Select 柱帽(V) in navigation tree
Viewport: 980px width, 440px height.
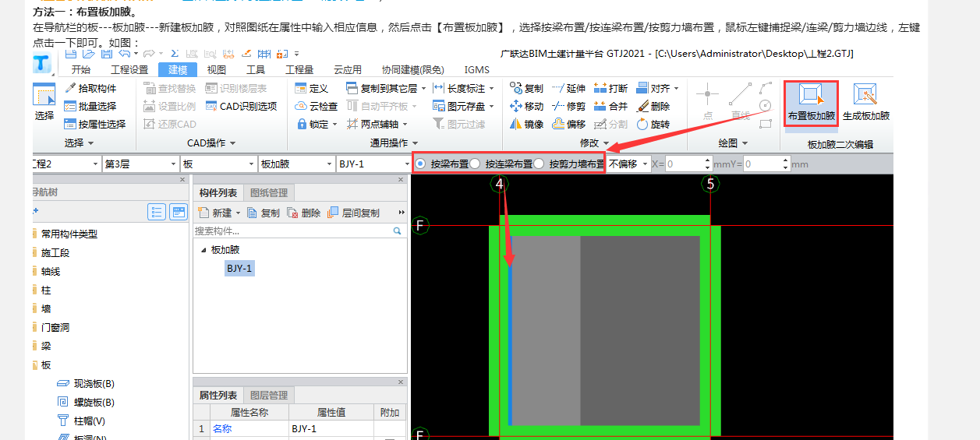(82, 421)
